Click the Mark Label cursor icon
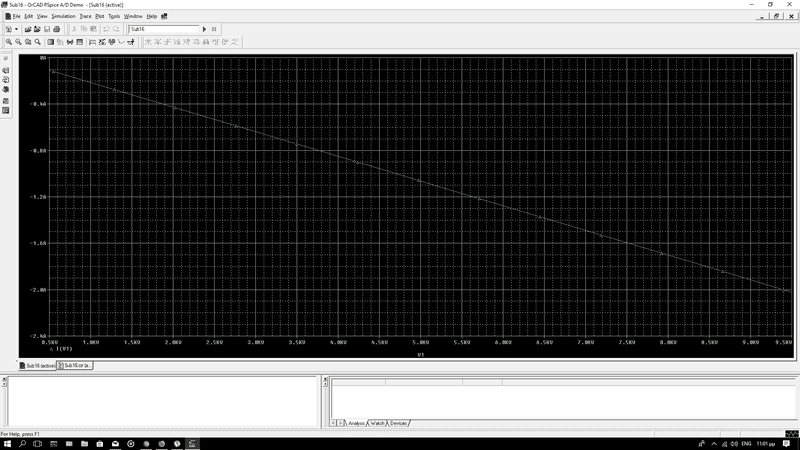The image size is (800, 450). (x=235, y=42)
